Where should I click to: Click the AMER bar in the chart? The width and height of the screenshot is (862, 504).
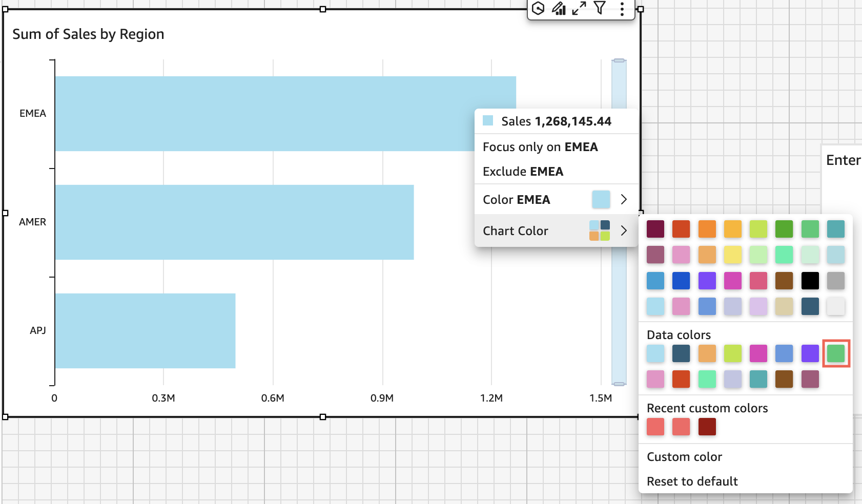(234, 222)
